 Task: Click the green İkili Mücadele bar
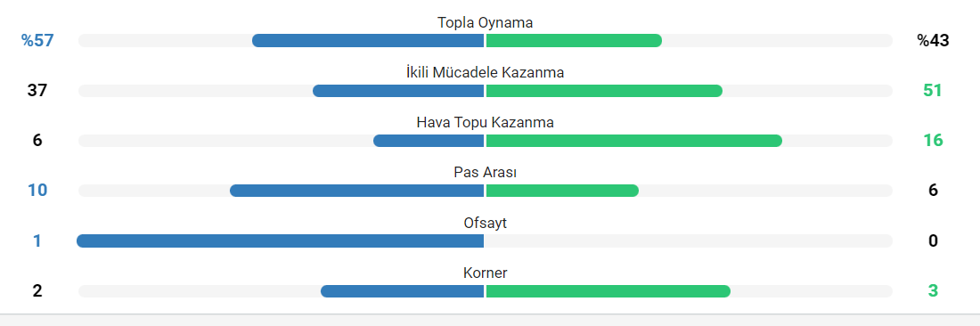point(604,91)
